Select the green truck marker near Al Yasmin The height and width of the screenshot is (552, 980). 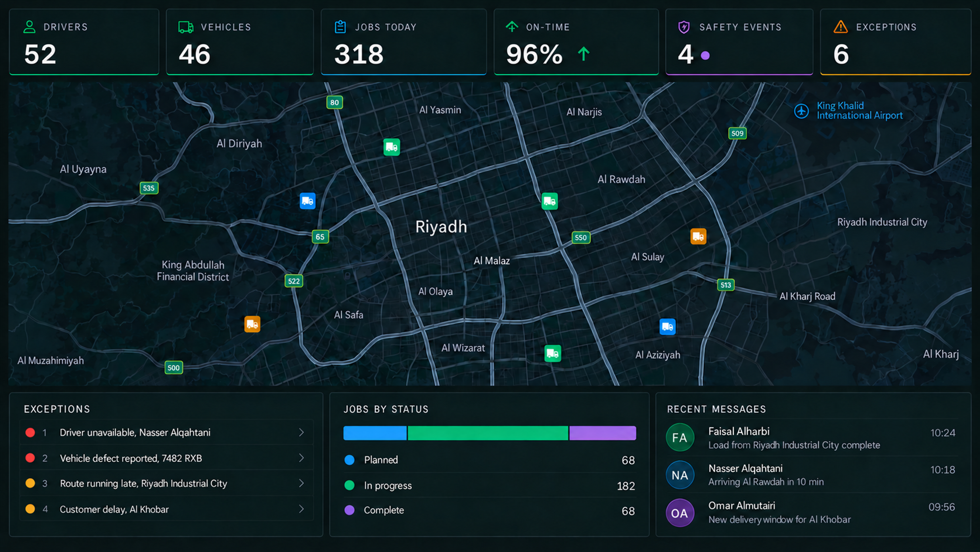click(391, 147)
